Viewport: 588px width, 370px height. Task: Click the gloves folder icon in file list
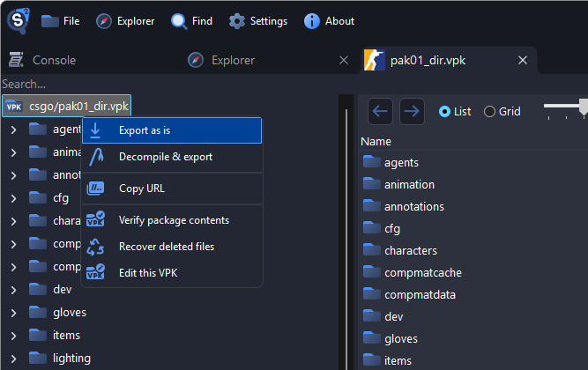pos(372,337)
